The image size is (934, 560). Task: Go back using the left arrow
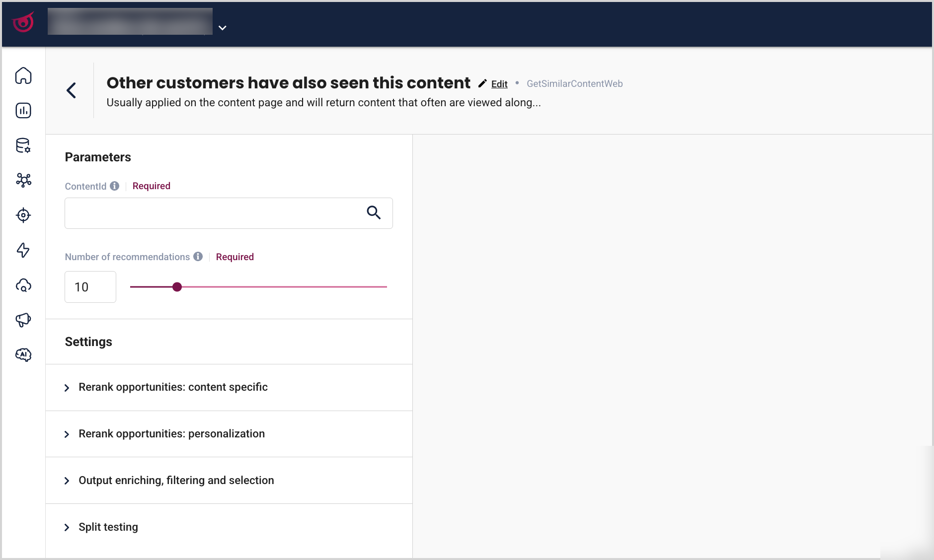(x=72, y=90)
